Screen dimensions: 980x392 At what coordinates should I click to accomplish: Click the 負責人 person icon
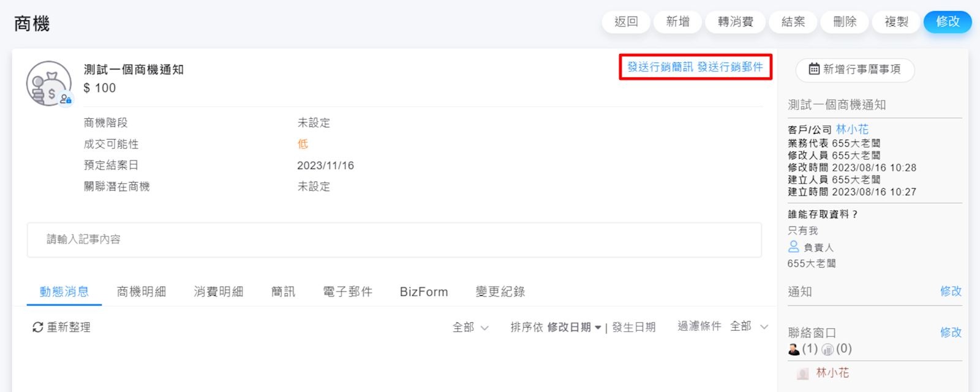click(x=794, y=247)
